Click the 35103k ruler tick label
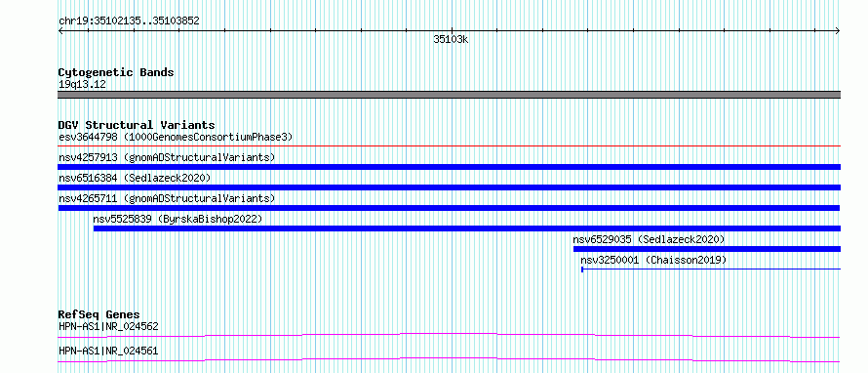Viewport: 868px width, 373px height. point(451,40)
